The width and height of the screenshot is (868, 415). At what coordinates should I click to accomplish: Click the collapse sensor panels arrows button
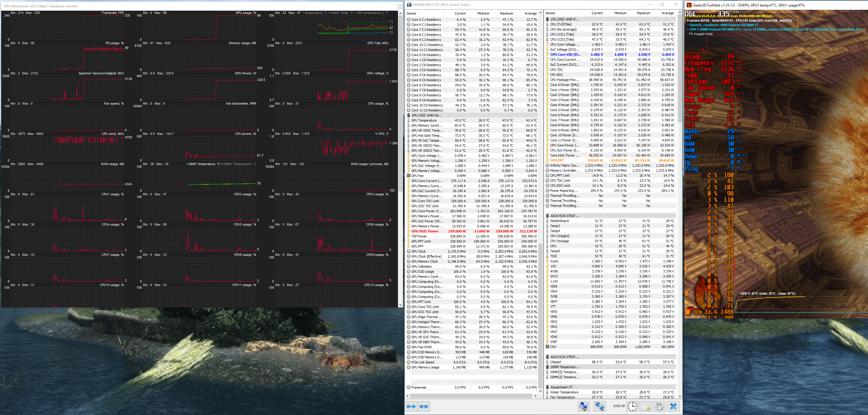pyautogui.click(x=424, y=407)
